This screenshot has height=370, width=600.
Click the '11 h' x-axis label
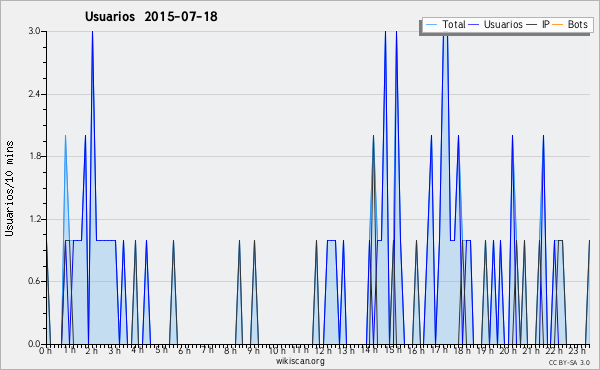(x=300, y=350)
